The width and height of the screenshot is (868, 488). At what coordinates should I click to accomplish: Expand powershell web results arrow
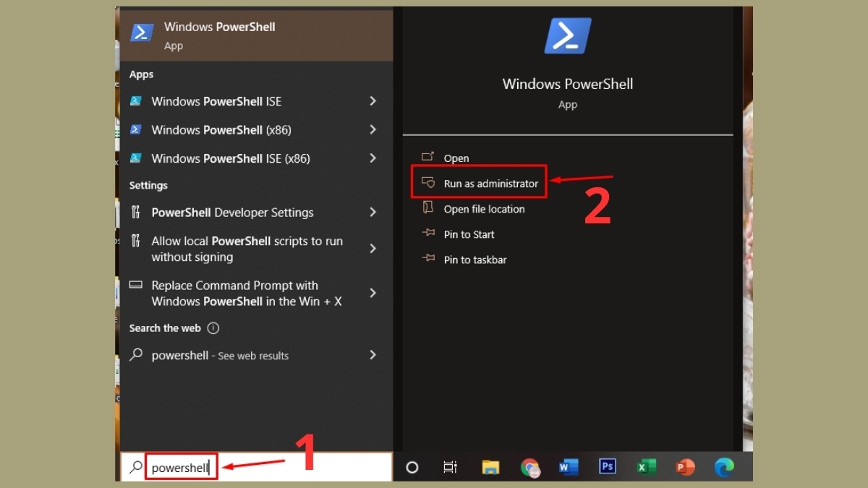coord(373,355)
